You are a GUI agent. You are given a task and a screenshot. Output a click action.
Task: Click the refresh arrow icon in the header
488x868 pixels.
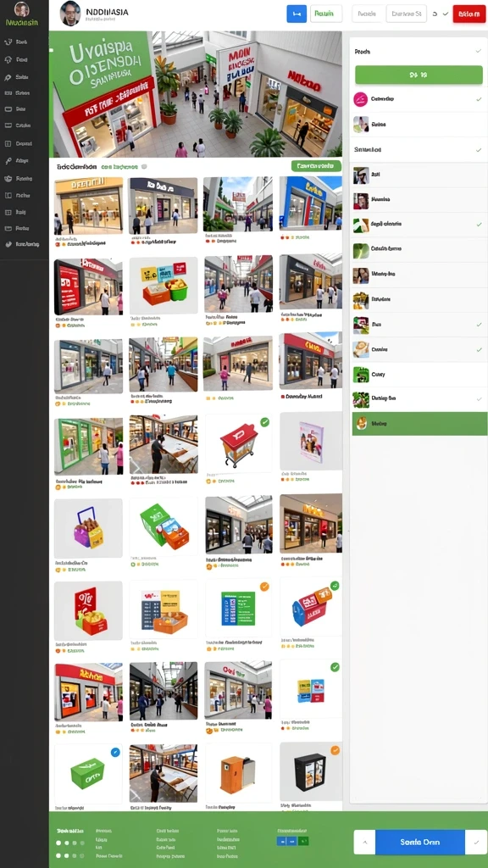[435, 14]
